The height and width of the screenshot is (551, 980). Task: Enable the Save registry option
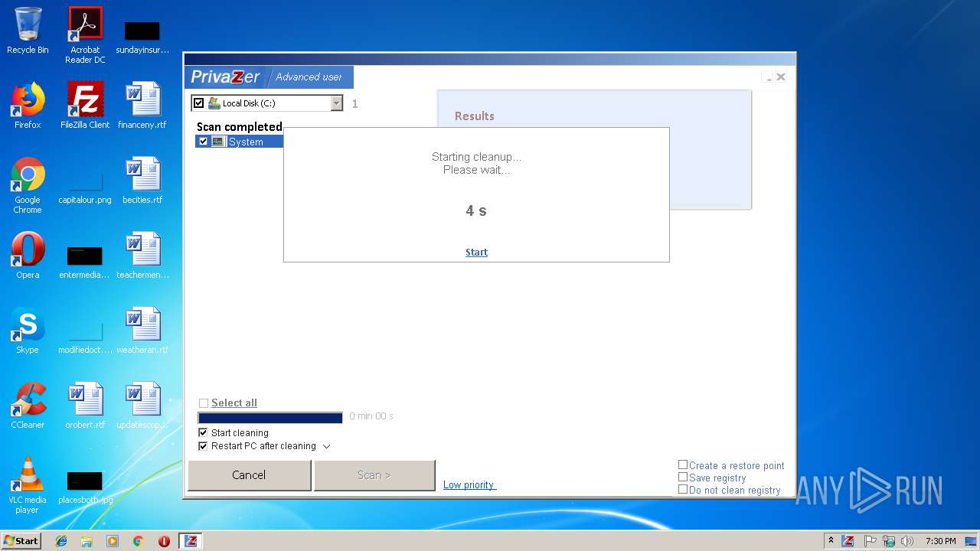pyautogui.click(x=683, y=477)
